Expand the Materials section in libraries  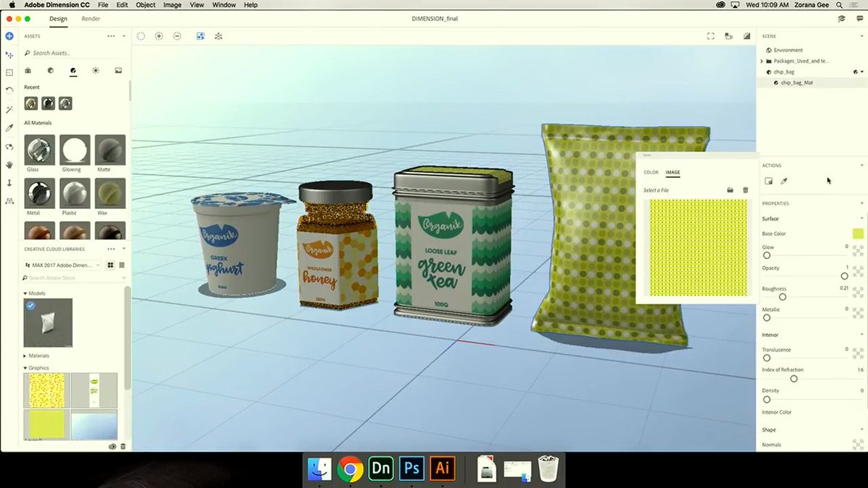coord(25,356)
